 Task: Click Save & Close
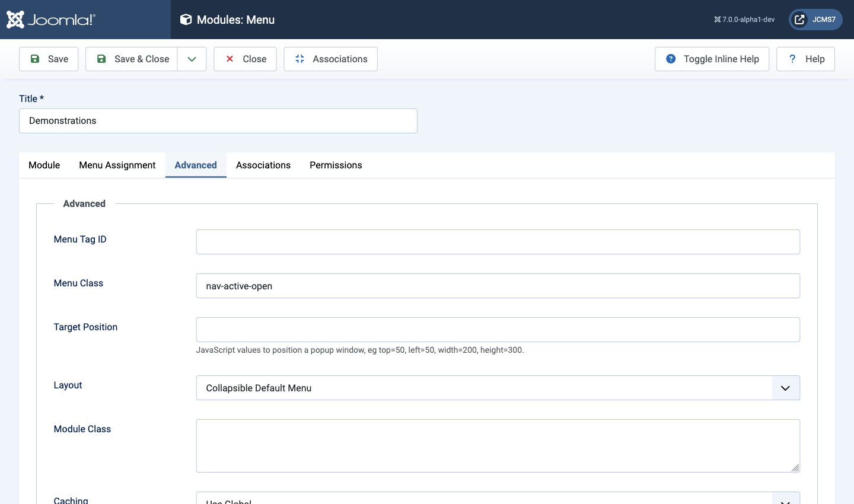coord(132,59)
